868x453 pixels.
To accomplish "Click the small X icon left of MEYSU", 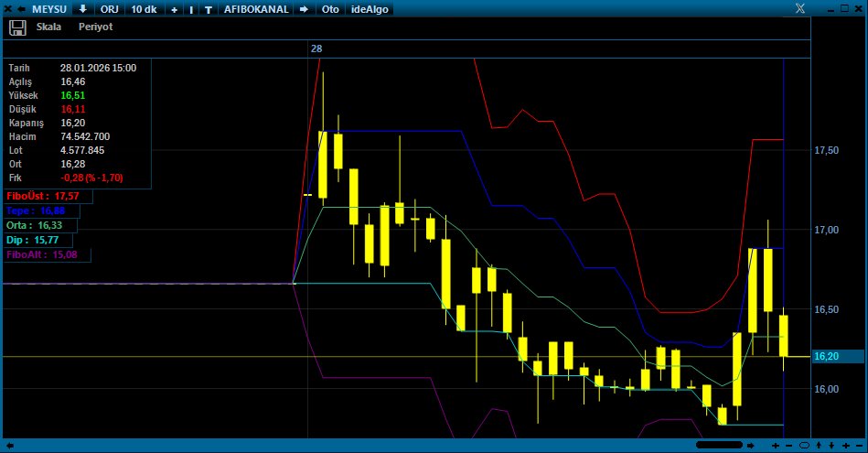I will coord(7,9).
